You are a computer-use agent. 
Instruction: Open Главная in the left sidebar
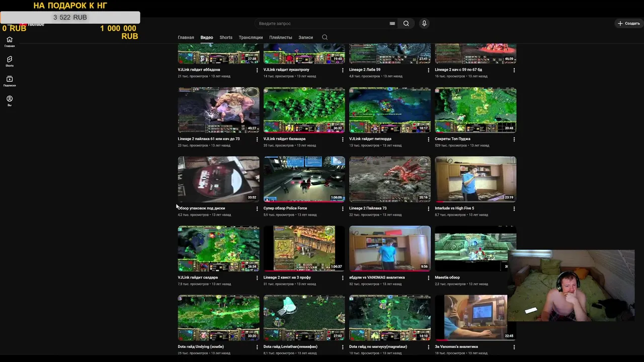point(9,42)
